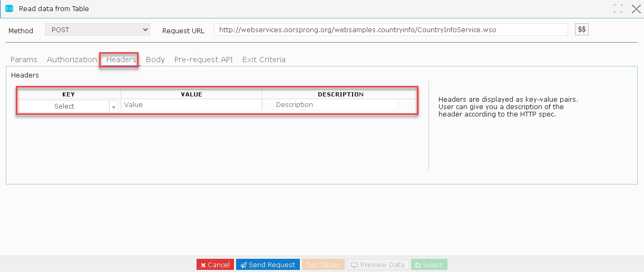
Task: Click the app logo icon in title bar
Action: click(9, 8)
